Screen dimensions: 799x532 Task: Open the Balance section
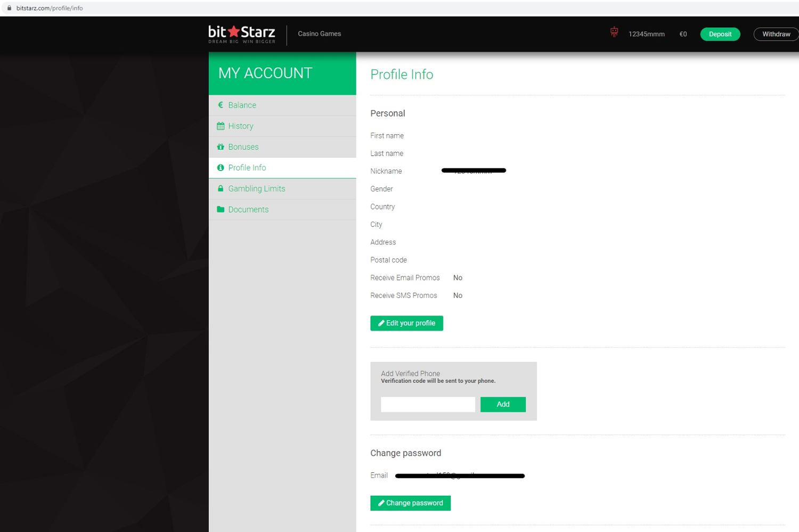point(242,105)
